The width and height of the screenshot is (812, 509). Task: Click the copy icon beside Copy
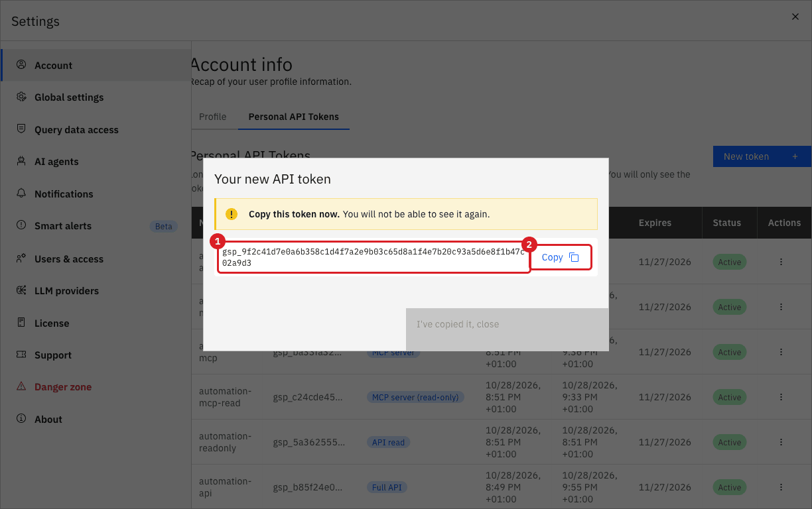click(575, 257)
